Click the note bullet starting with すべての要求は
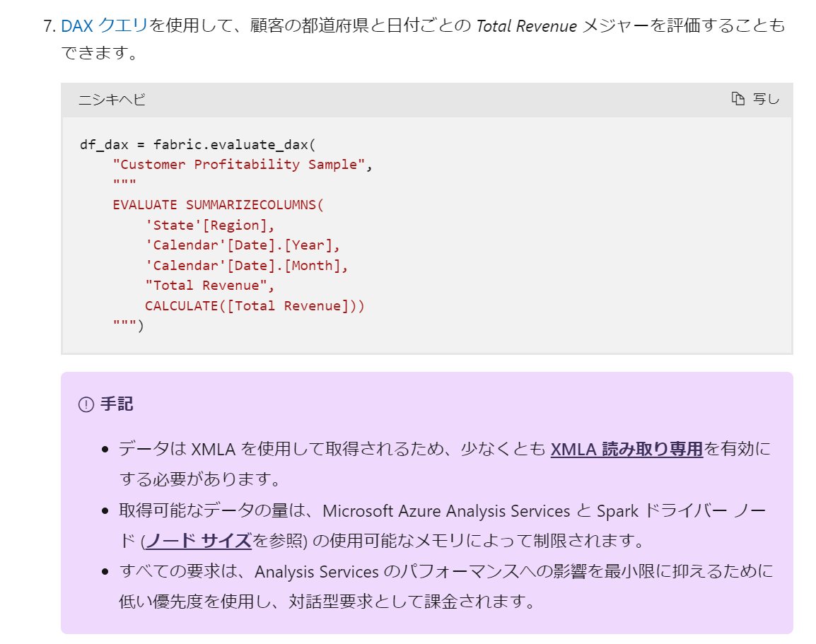The height and width of the screenshot is (644, 816). [x=446, y=586]
